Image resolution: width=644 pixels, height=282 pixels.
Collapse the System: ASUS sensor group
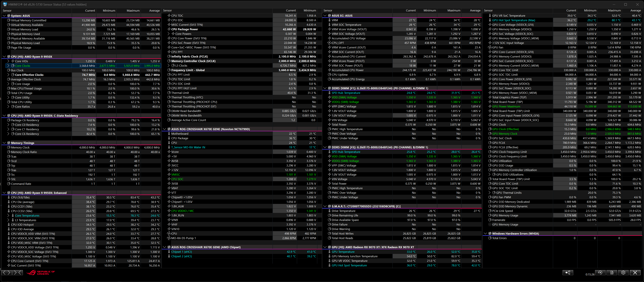point(4,16)
